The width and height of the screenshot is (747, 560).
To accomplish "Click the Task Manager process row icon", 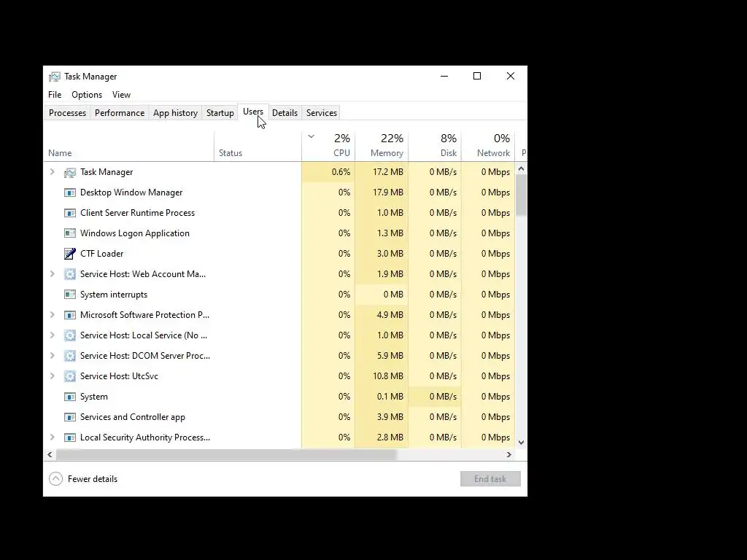I will 70,172.
